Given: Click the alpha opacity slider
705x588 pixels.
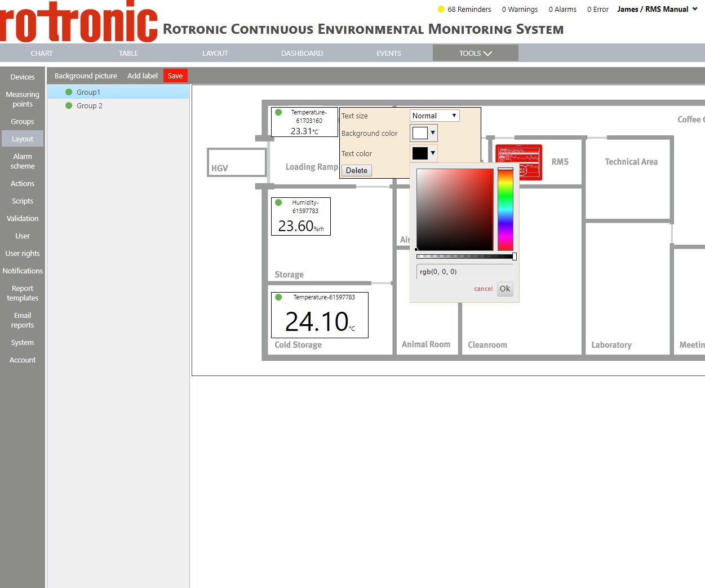Looking at the screenshot, I should (x=465, y=257).
